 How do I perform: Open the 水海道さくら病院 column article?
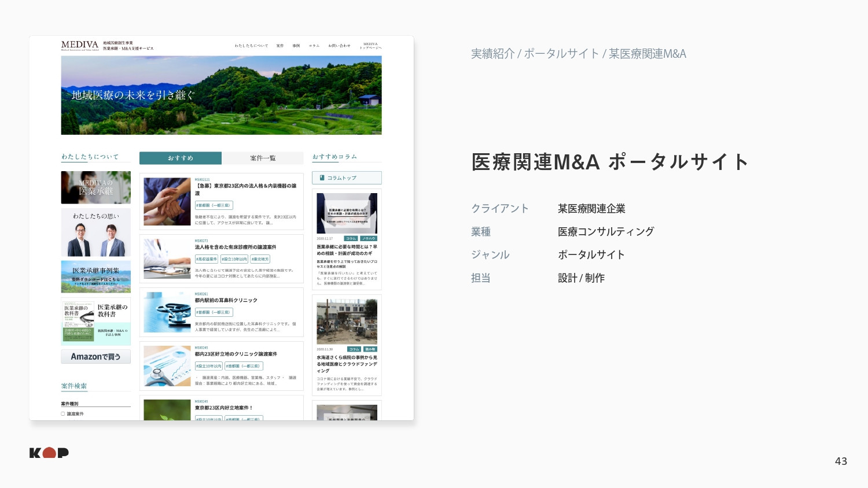click(347, 361)
